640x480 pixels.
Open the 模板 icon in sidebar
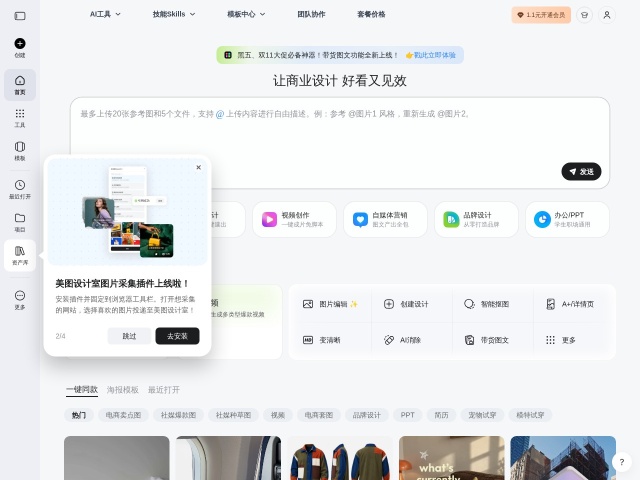(20, 151)
